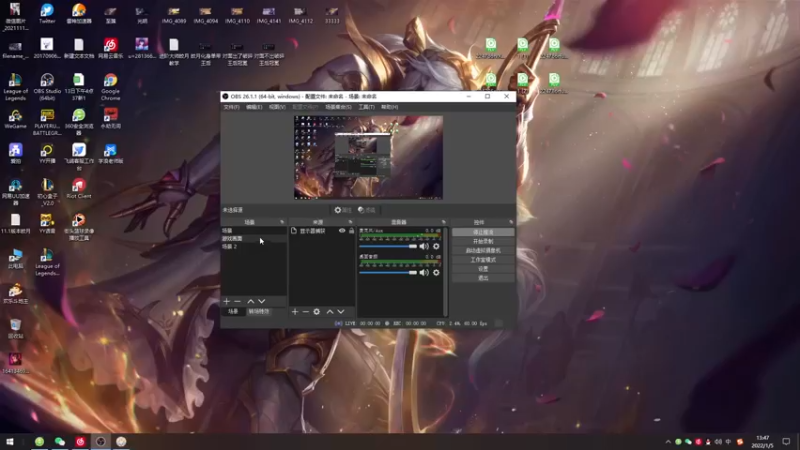Move the source up in the Sources list
800x450 pixels.
(330, 312)
